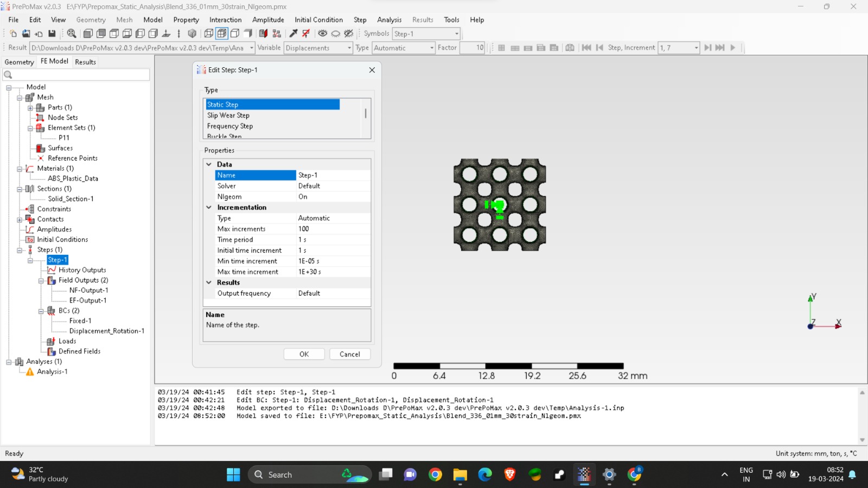Click OK in the Edit Step dialog
Viewport: 868px width, 488px height.
coord(304,354)
